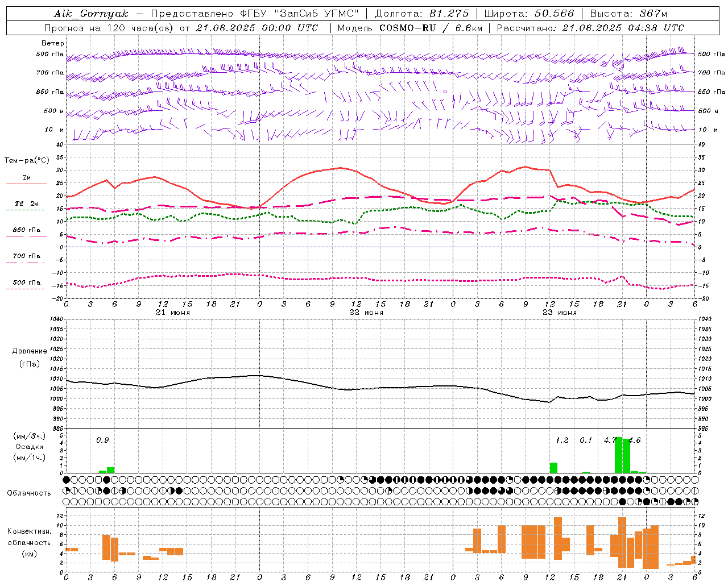Click the 4.6 precipitation amount value
This screenshot has height=582, width=728.
pyautogui.click(x=634, y=440)
